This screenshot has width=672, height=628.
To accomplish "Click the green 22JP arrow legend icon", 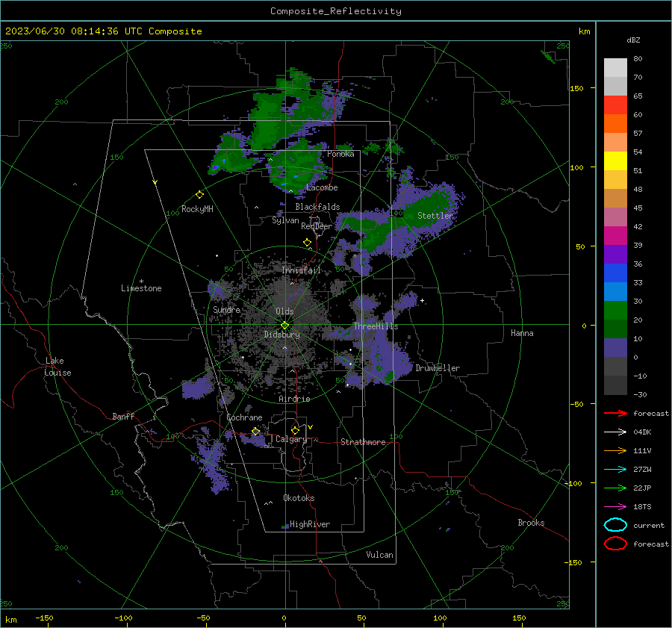I will tap(615, 488).
